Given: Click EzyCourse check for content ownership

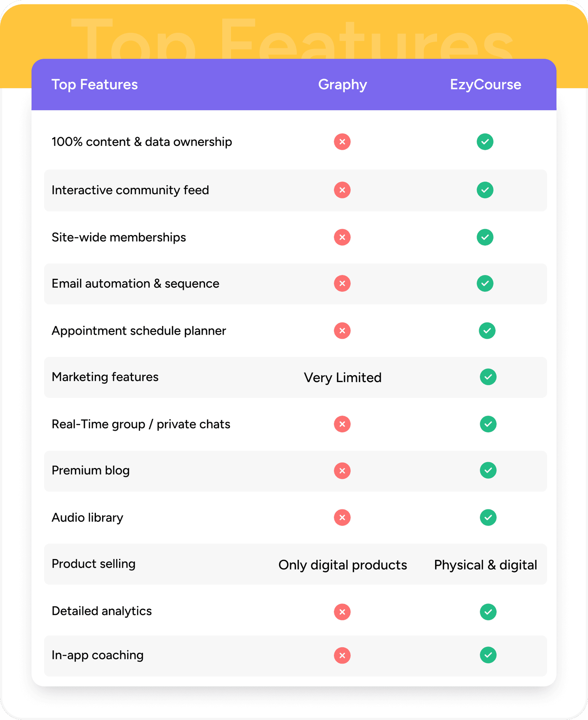Looking at the screenshot, I should pyautogui.click(x=485, y=142).
